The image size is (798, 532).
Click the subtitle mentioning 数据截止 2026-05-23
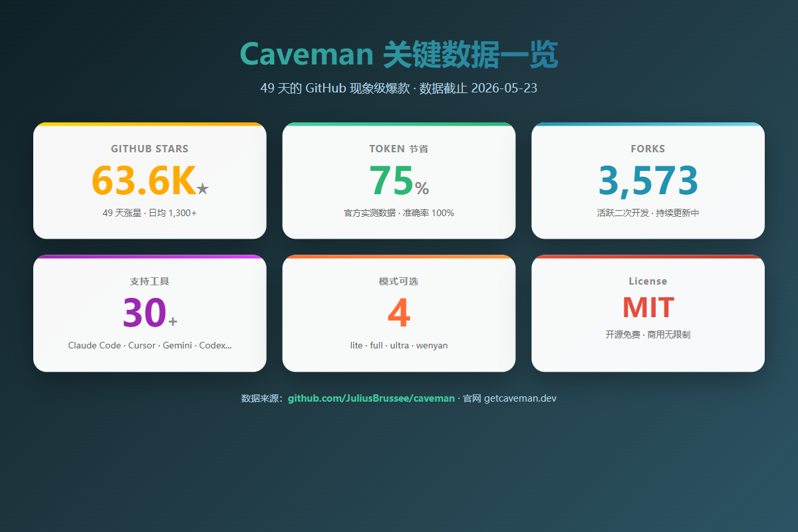click(x=399, y=88)
